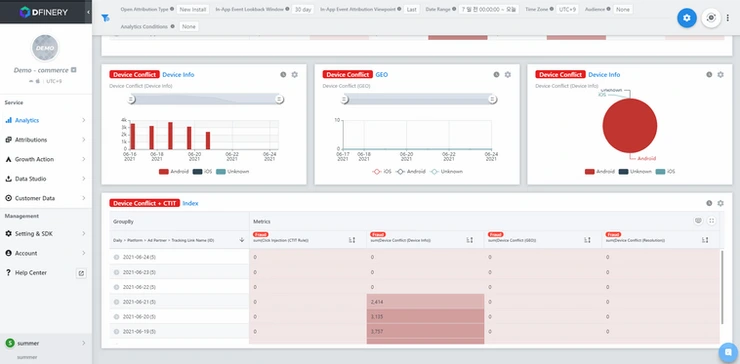Click the round snapshot target button
The width and height of the screenshot is (740, 364).
coord(711,18)
